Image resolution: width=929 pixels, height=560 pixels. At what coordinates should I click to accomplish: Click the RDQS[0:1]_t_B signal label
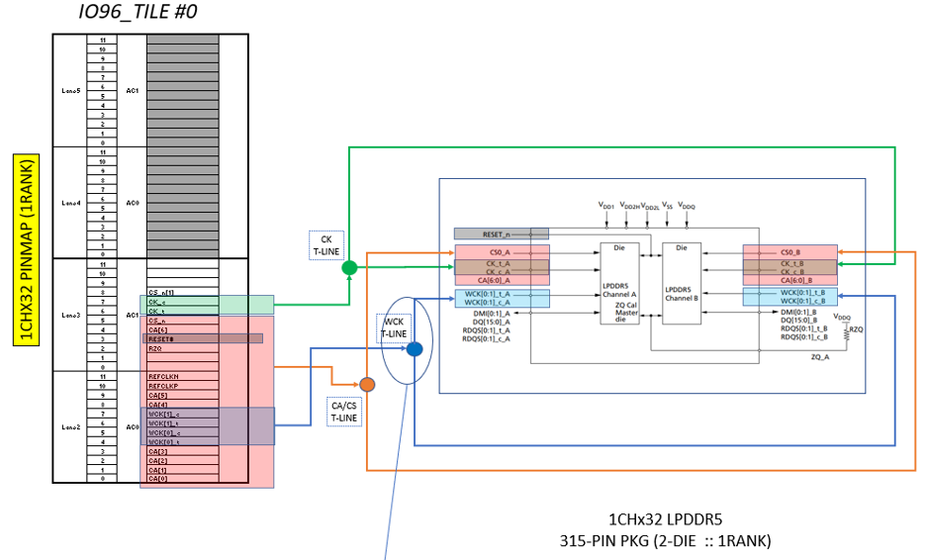[x=804, y=328]
